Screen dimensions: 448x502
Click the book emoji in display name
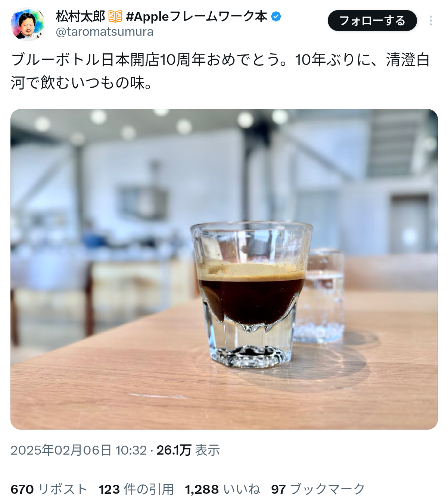[115, 17]
